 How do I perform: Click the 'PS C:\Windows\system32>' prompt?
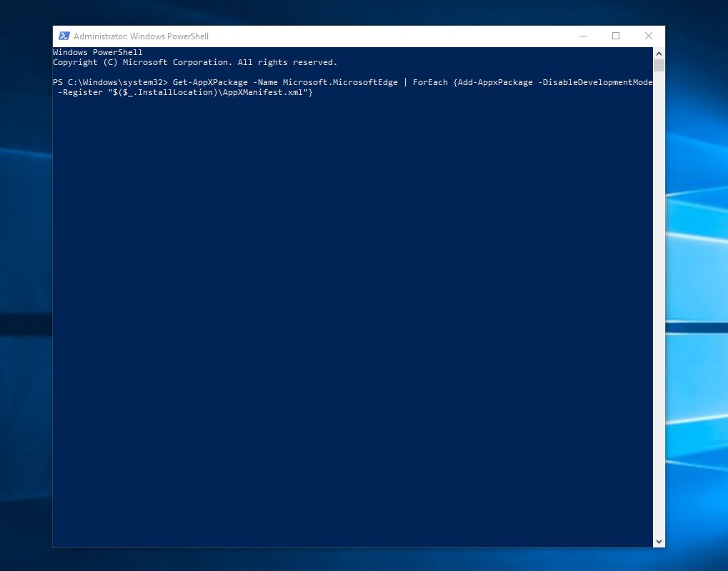tap(110, 82)
